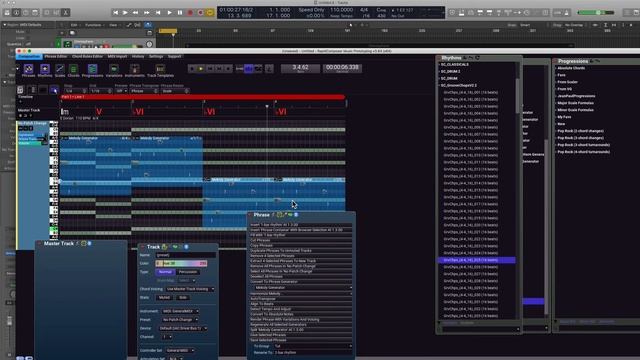The width and height of the screenshot is (640, 360).
Task: Toggle the Logic Pro cycle button
Action: click(x=210, y=13)
